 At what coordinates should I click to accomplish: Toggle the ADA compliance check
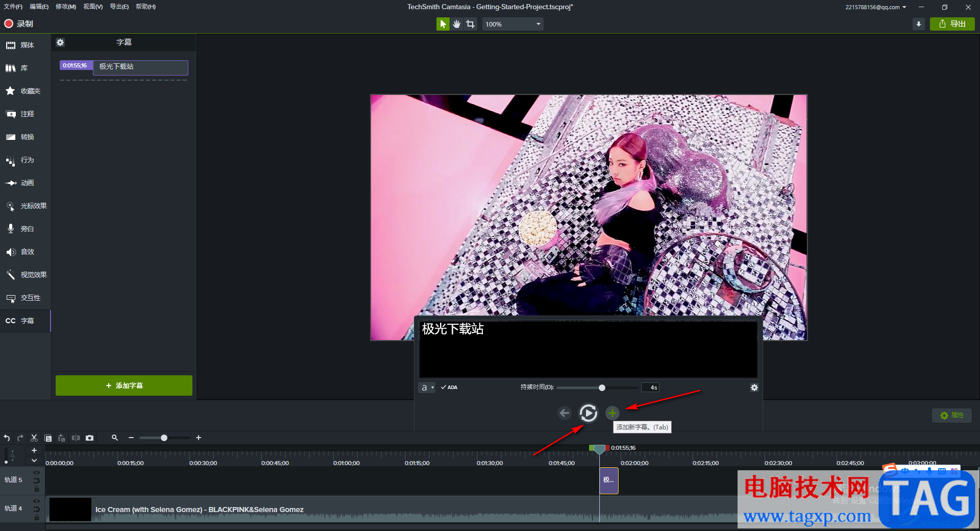(449, 388)
